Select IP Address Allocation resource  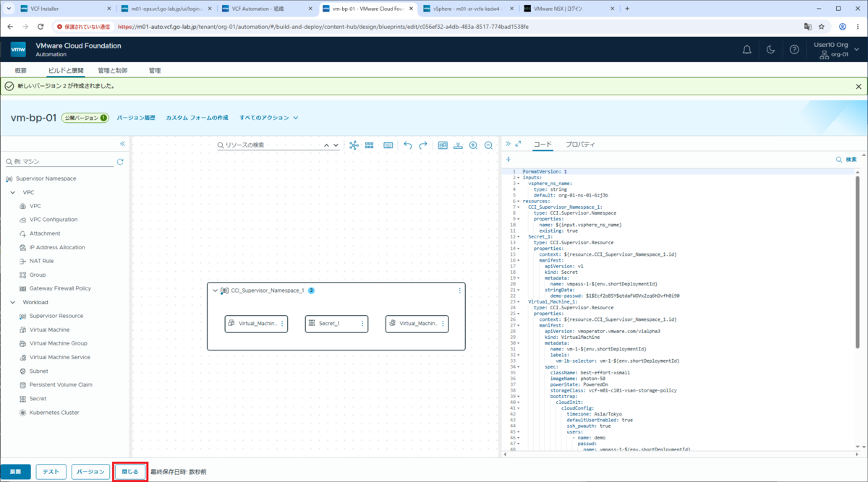57,247
